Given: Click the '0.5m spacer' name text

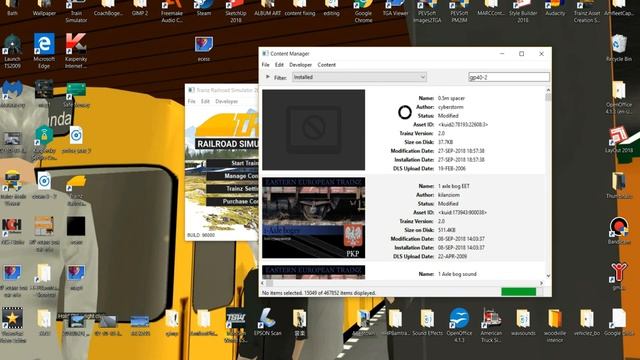Looking at the screenshot, I should (x=451, y=98).
